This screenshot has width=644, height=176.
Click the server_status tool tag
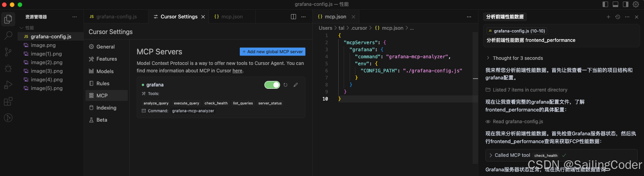pos(270,103)
